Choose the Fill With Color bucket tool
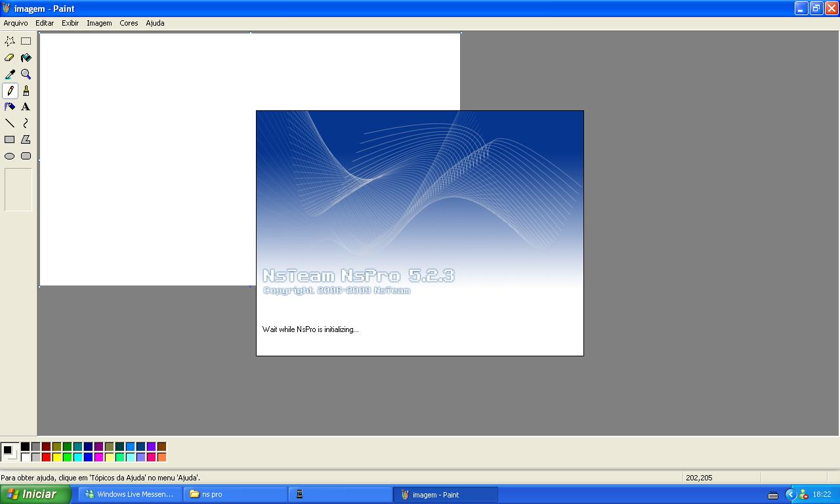This screenshot has width=840, height=504. (x=26, y=58)
